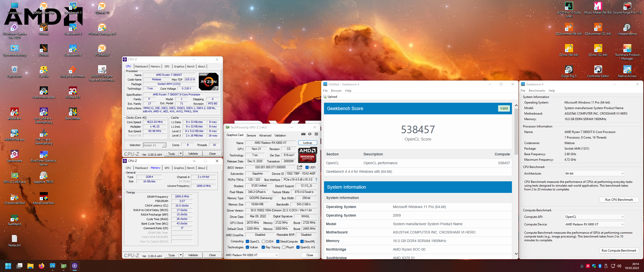Open File Explorer from the taskbar

[30, 266]
